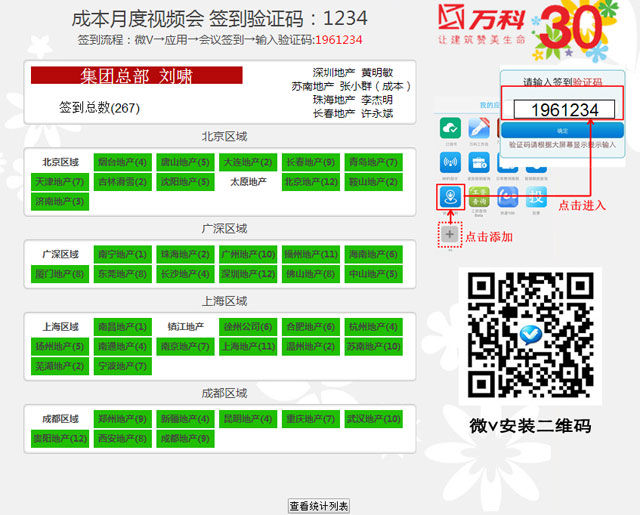The height and width of the screenshot is (515, 640).
Task: Select 北京地产(12) in the Beijing region
Action: [310, 182]
